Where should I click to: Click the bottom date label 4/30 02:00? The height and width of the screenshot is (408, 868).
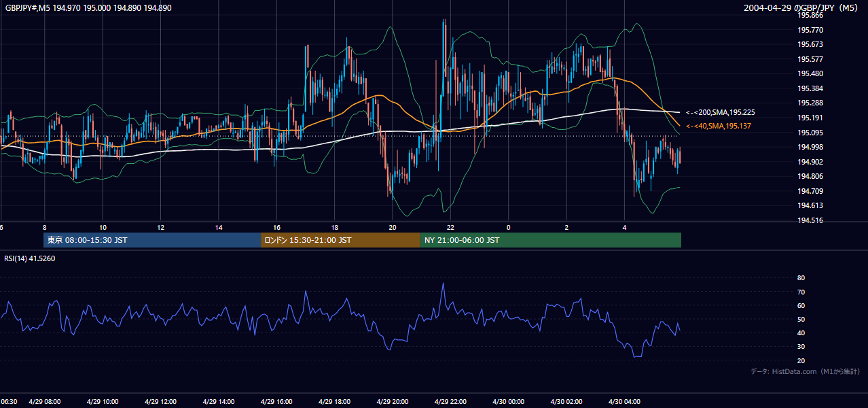pyautogui.click(x=566, y=402)
